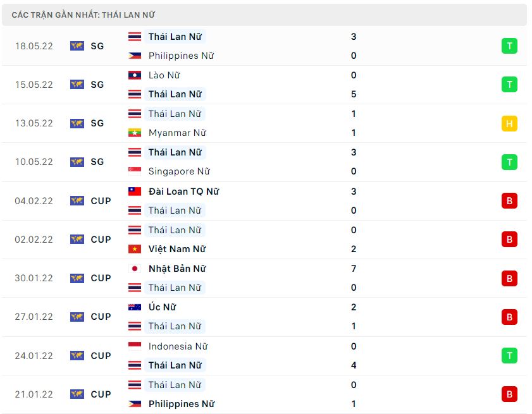
Task: Click the Vietnam flag icon
Action: pos(135,249)
